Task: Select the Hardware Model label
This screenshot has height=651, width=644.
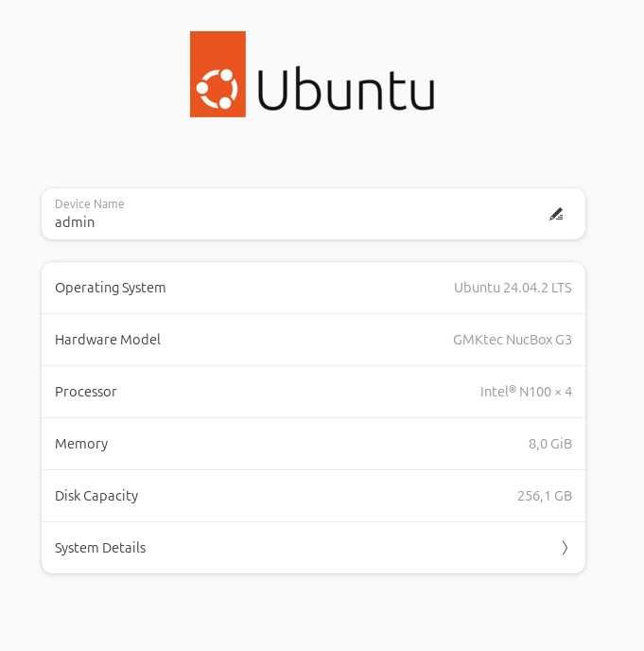Action: 108,340
